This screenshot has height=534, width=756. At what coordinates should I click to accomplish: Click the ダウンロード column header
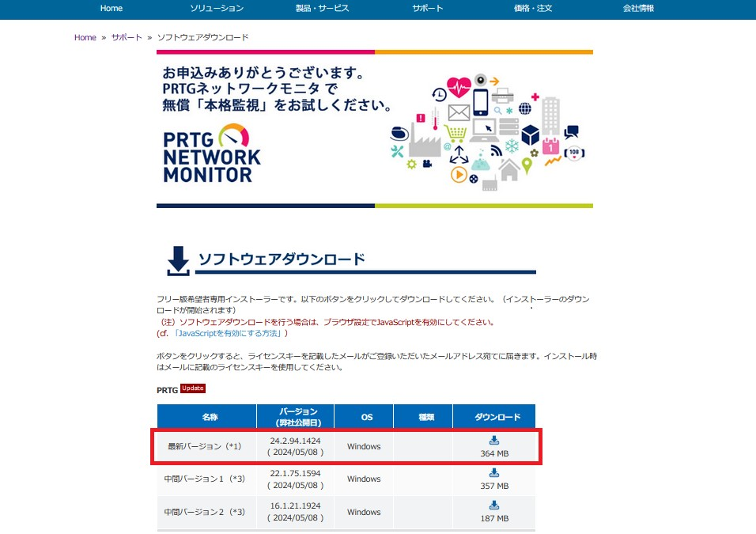[494, 417]
